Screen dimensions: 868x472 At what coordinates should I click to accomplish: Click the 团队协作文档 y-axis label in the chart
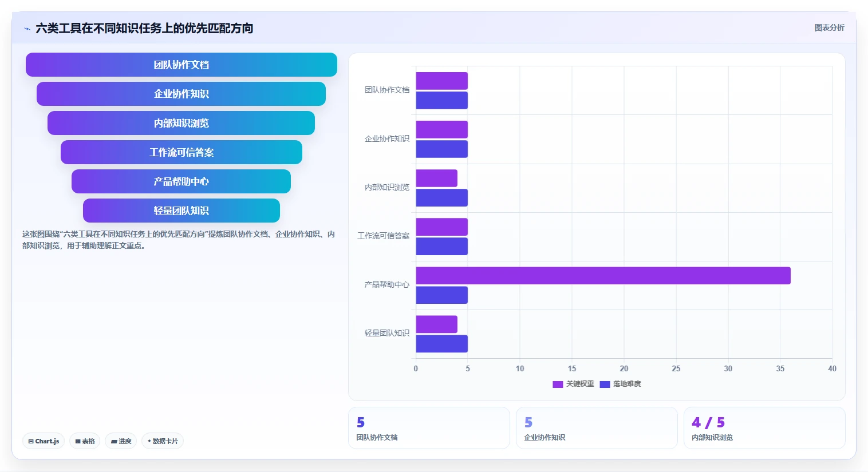tap(387, 90)
